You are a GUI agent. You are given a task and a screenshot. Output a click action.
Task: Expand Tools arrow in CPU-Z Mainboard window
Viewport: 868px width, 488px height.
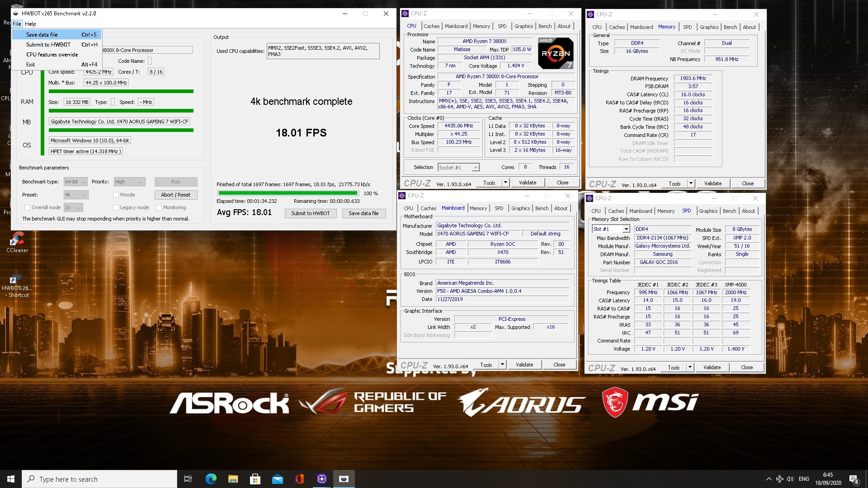click(x=502, y=365)
